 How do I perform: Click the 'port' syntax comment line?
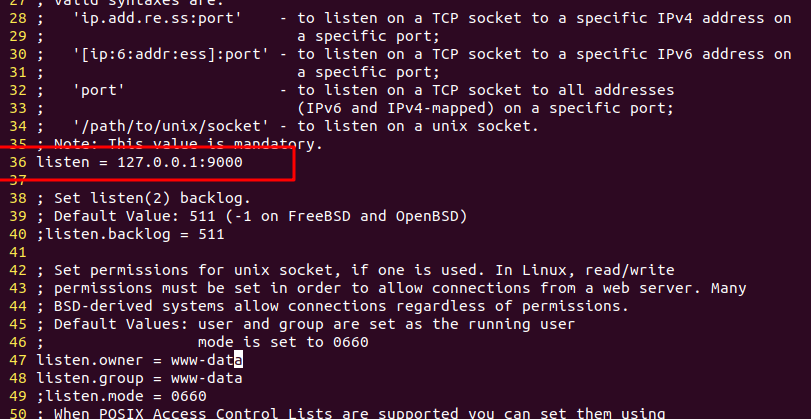click(355, 91)
